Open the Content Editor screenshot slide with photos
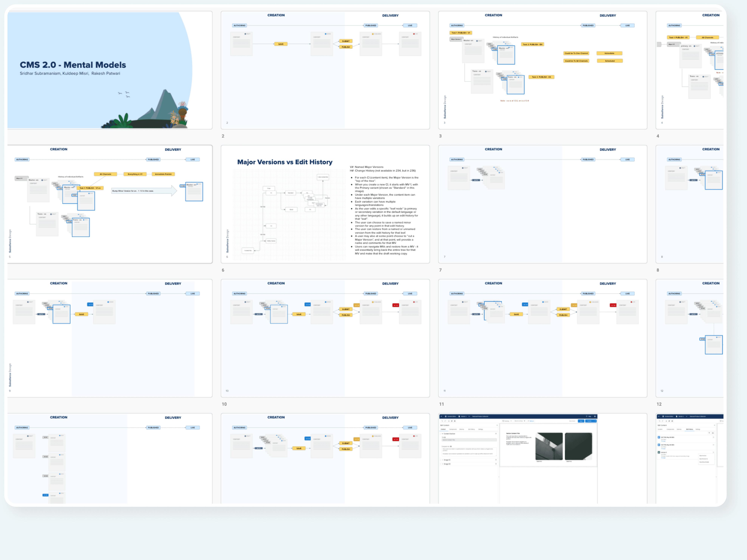 click(x=542, y=486)
